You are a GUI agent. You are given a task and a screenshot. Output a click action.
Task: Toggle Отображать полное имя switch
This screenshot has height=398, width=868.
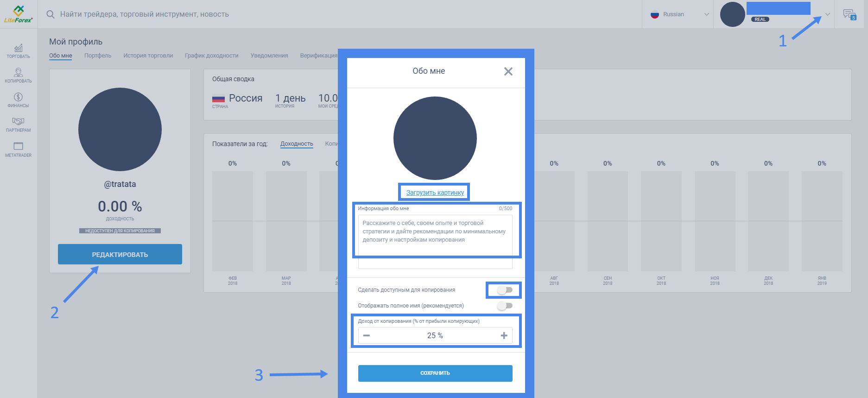505,306
